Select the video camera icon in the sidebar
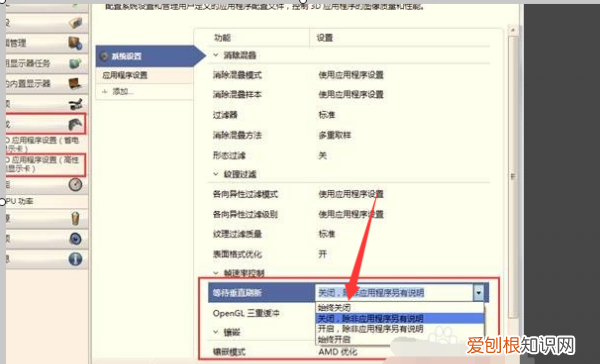 tap(75, 103)
